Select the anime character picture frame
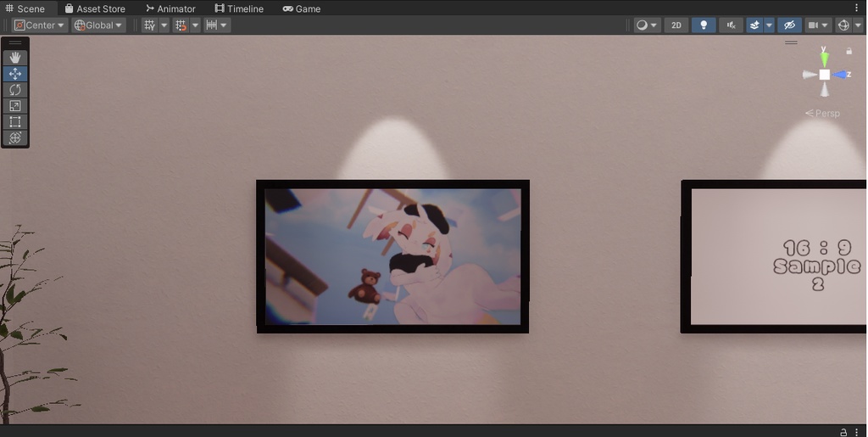This screenshot has width=868, height=437. point(393,256)
